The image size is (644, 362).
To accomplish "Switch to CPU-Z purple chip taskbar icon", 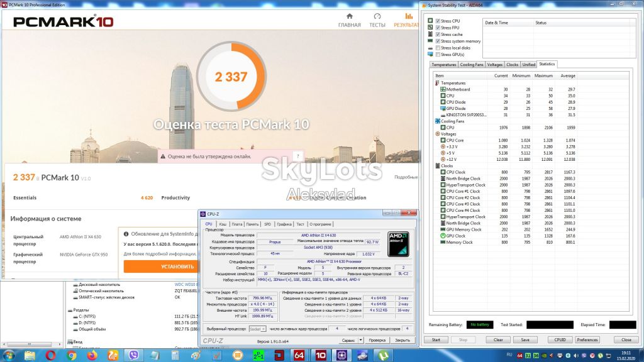I will tap(341, 355).
